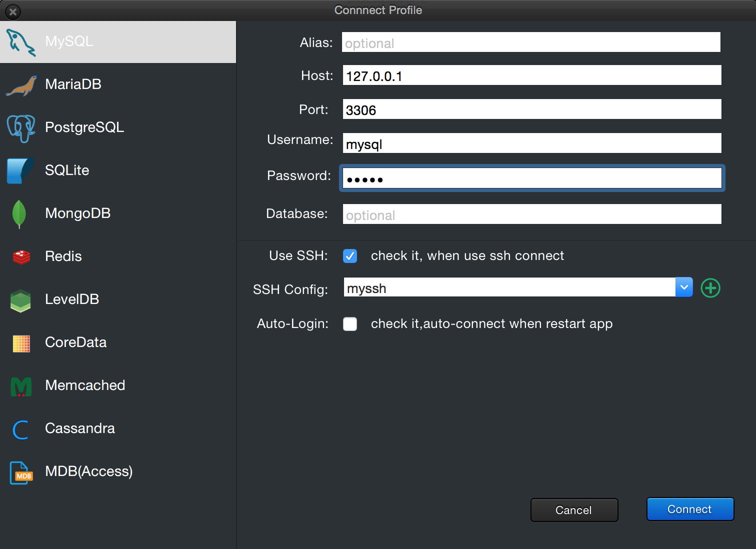Click the Cancel button

pos(573,510)
